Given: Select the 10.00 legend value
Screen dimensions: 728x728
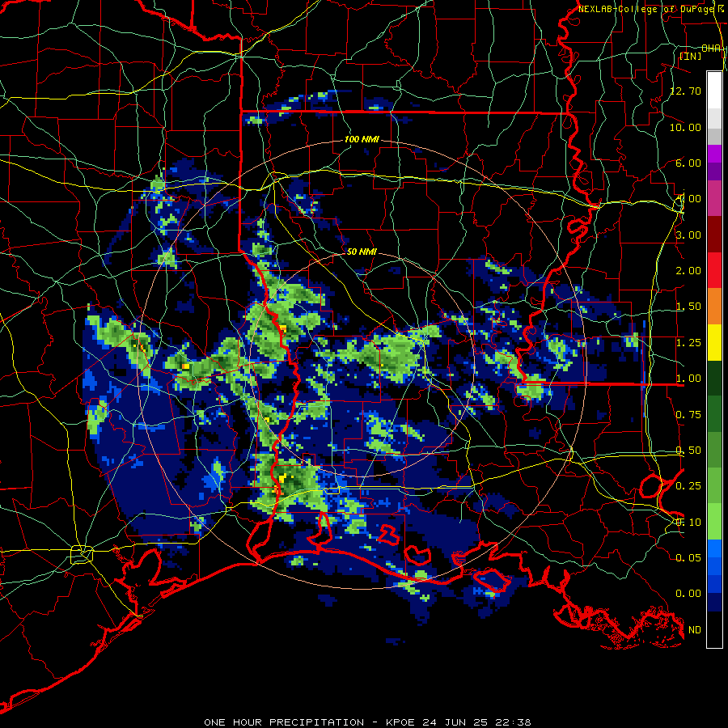Looking at the screenshot, I should [x=685, y=127].
